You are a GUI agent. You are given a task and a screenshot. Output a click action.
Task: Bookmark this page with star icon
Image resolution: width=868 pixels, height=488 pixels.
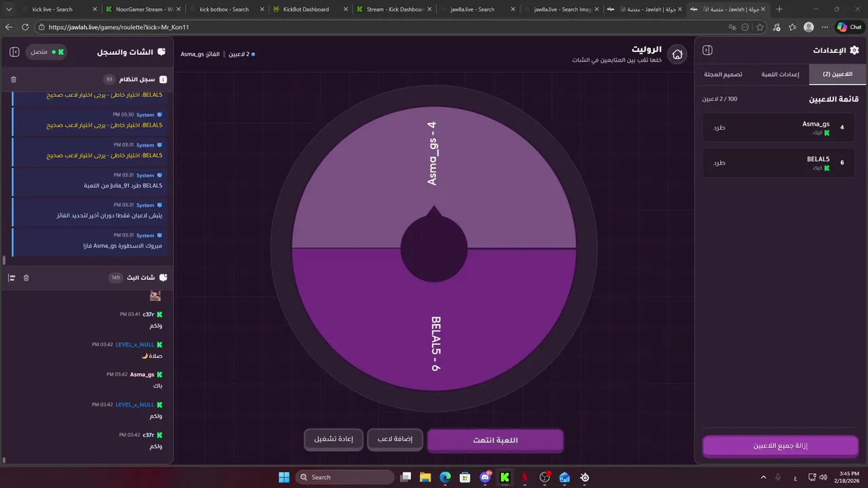[x=760, y=27]
